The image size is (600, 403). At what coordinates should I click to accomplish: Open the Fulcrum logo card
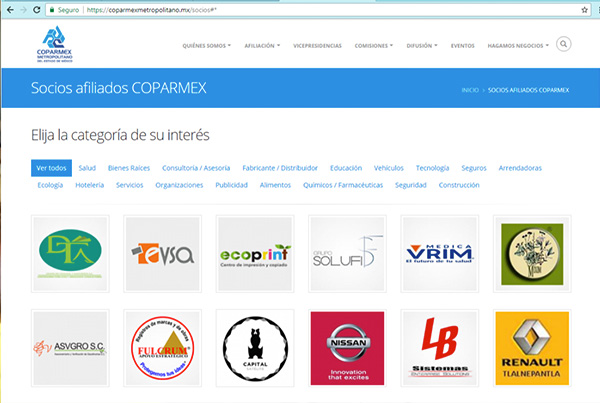(x=163, y=348)
